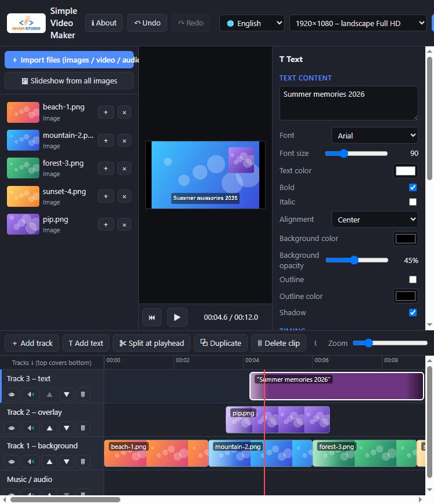Toggle visibility of Track 1 background
Viewport: 434px width, 504px height.
12,462
